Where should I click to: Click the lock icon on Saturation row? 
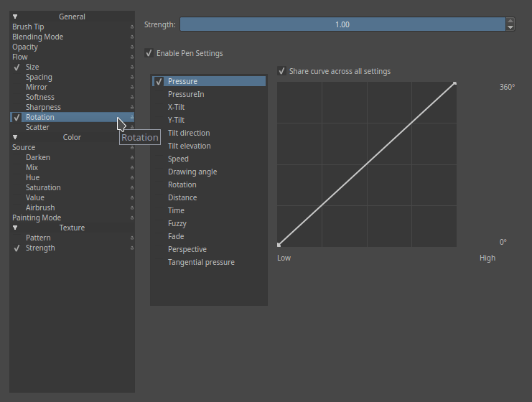tap(132, 187)
